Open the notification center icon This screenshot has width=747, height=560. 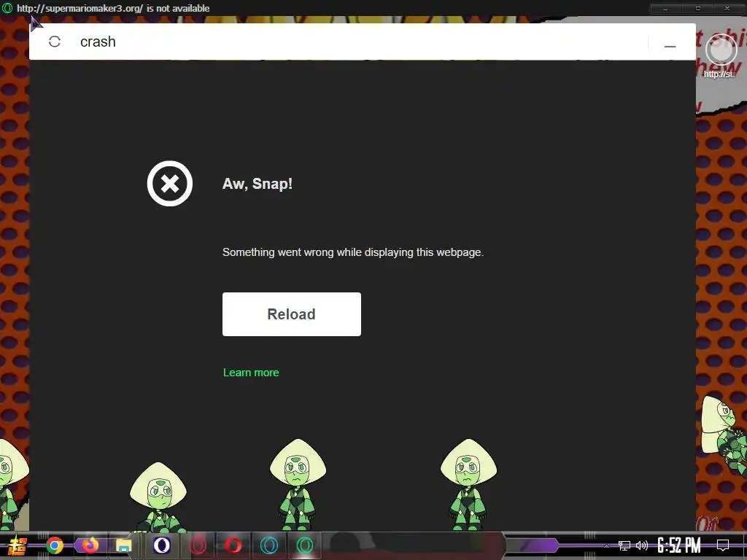click(x=723, y=545)
